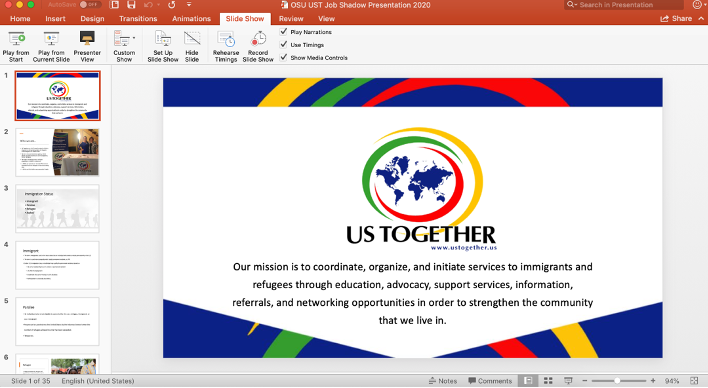
Task: Open the Animations tab
Action: click(191, 19)
